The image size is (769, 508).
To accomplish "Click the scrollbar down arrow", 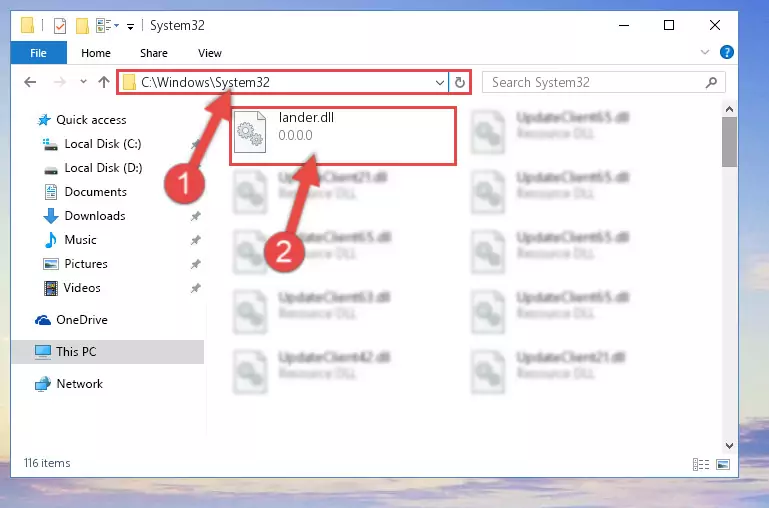I will pyautogui.click(x=729, y=446).
